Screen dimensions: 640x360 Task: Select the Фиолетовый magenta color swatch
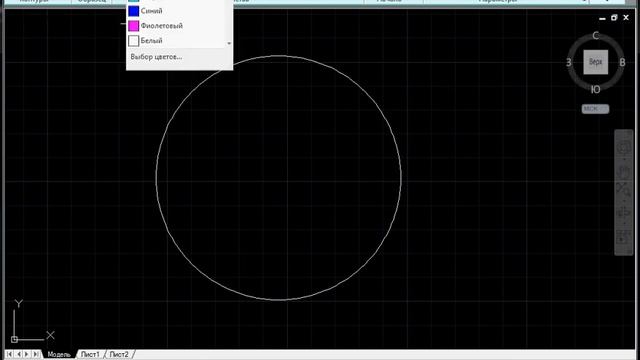coord(133,26)
